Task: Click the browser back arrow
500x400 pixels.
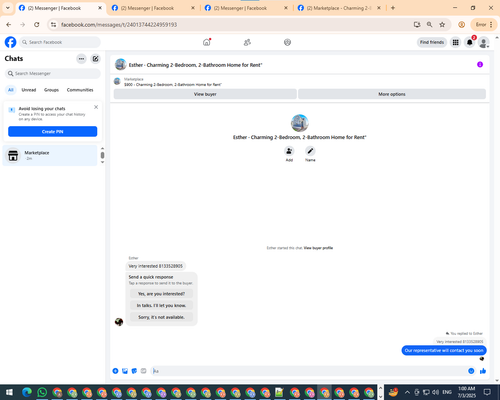Action: point(9,25)
